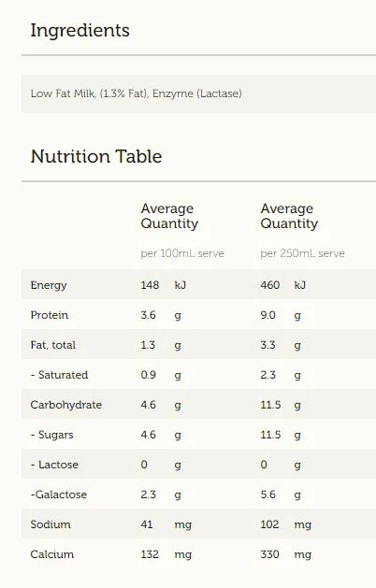The height and width of the screenshot is (588, 376).
Task: Click the 3.6 g protein value
Action: coord(161,315)
